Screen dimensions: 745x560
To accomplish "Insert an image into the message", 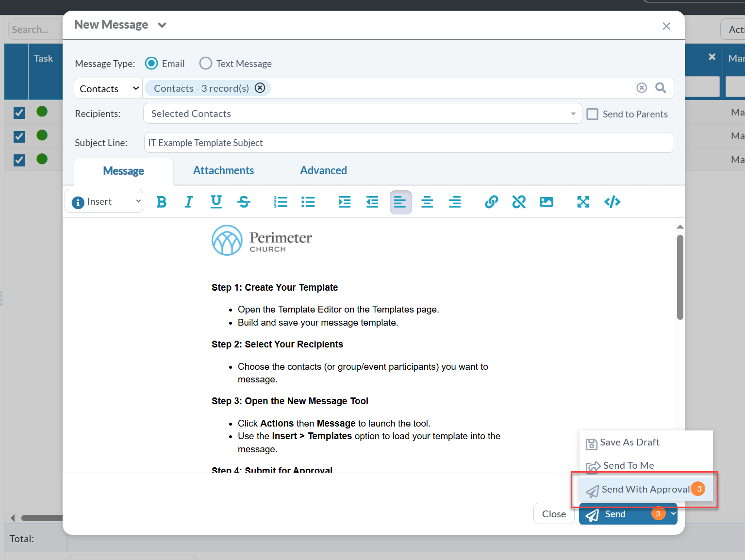I will 546,202.
